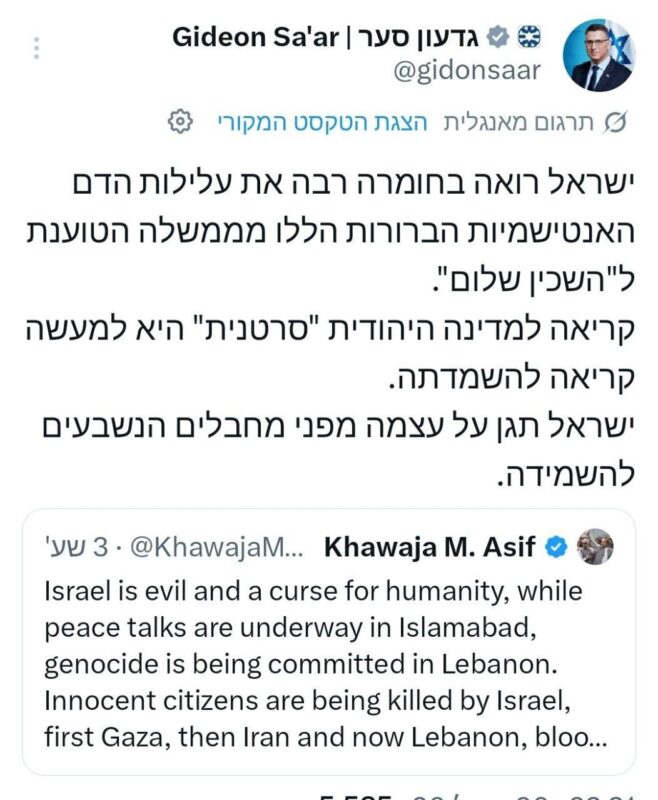Click the grey verified badge beside Gideon Sa'ar
Screen dimensions: 658x800
tap(496, 38)
